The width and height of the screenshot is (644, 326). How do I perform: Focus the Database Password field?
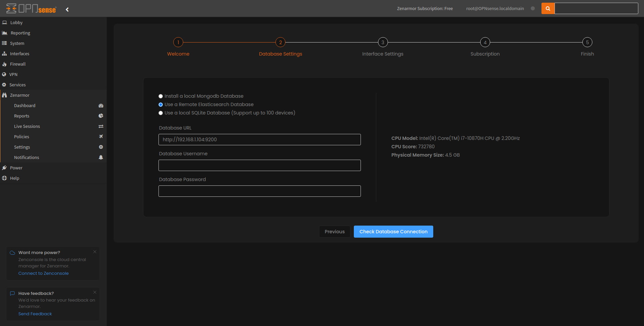(x=260, y=191)
